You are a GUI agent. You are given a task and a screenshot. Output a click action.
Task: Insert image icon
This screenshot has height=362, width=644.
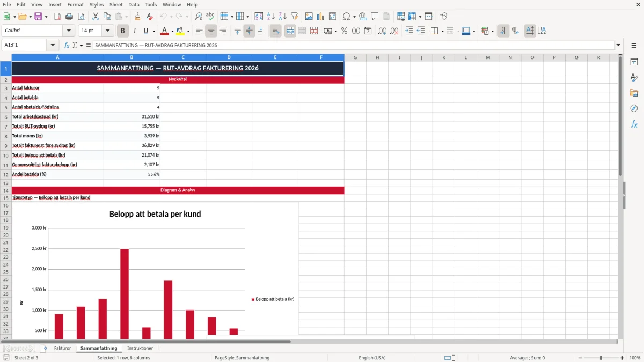point(309,17)
